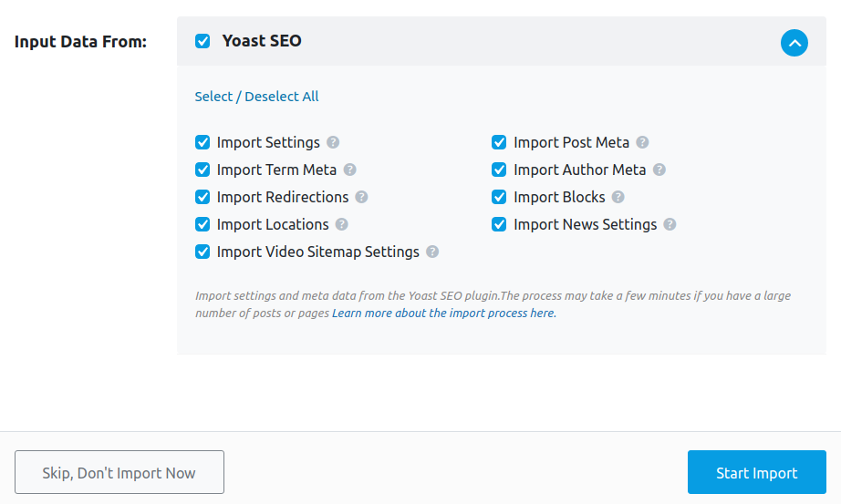Show help icon next to Import Blocks

click(x=618, y=197)
